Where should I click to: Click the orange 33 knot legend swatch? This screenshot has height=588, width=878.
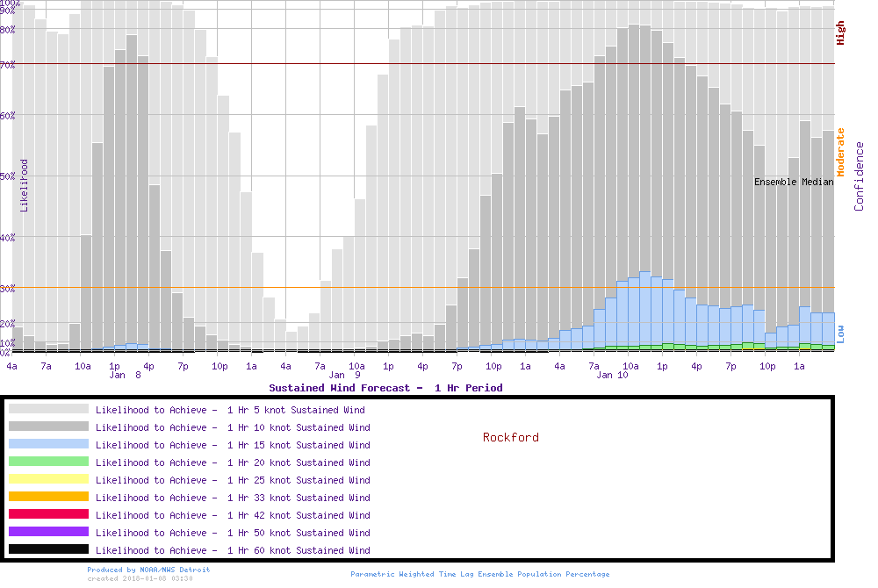[x=48, y=497]
